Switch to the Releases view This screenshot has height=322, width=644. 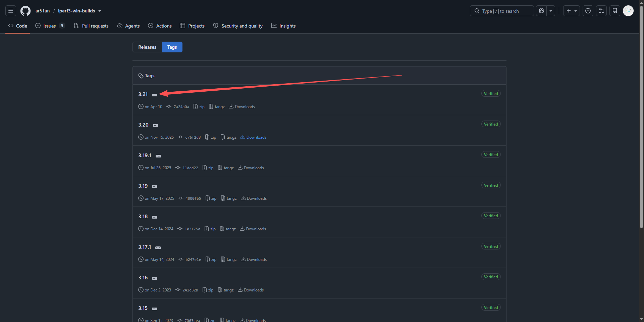147,47
